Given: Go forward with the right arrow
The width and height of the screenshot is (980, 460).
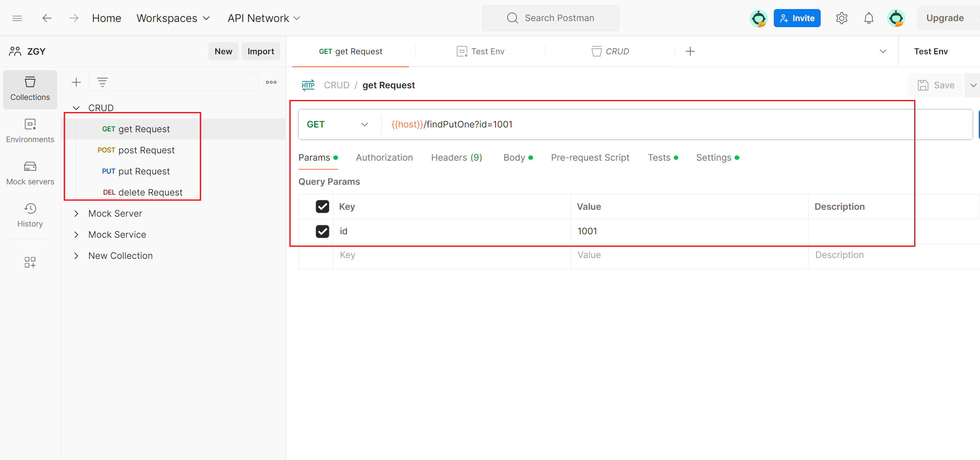Looking at the screenshot, I should 74,18.
